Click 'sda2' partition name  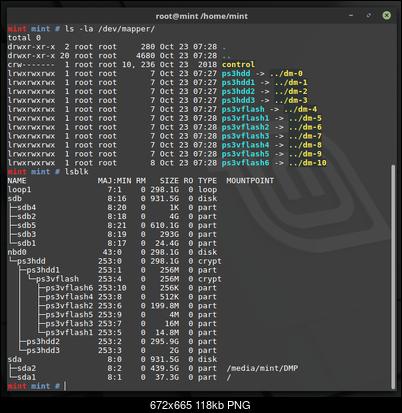pos(26,368)
